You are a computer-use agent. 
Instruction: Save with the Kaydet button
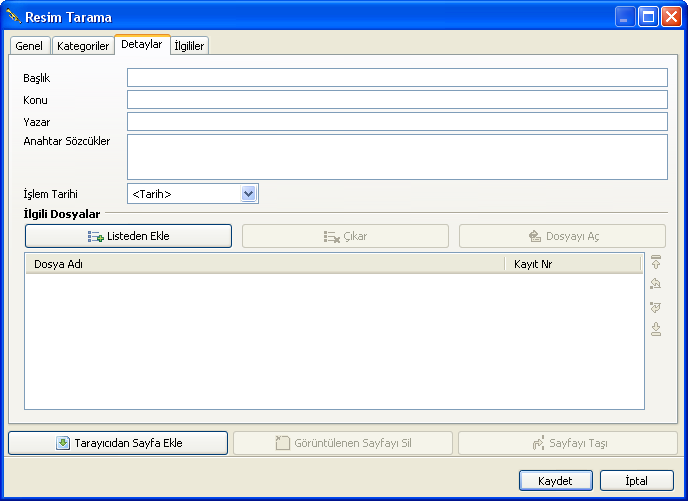pos(556,481)
